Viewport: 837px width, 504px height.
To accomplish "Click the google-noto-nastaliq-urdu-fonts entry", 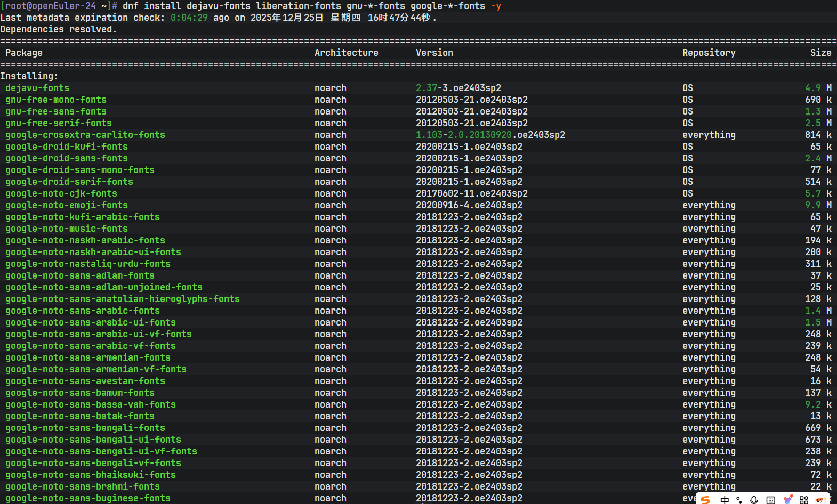I will [88, 264].
